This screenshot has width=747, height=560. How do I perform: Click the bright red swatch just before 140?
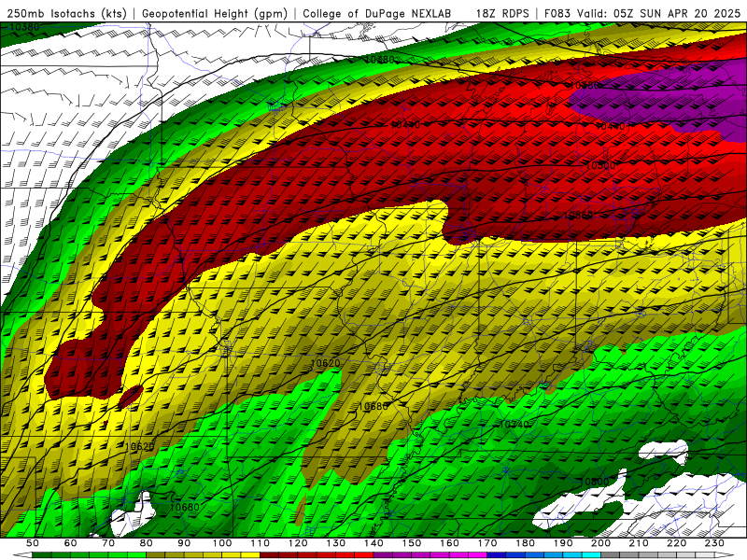point(364,554)
